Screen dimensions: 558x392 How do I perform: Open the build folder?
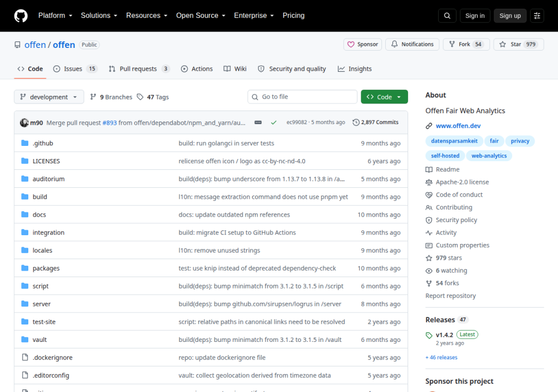pos(40,197)
